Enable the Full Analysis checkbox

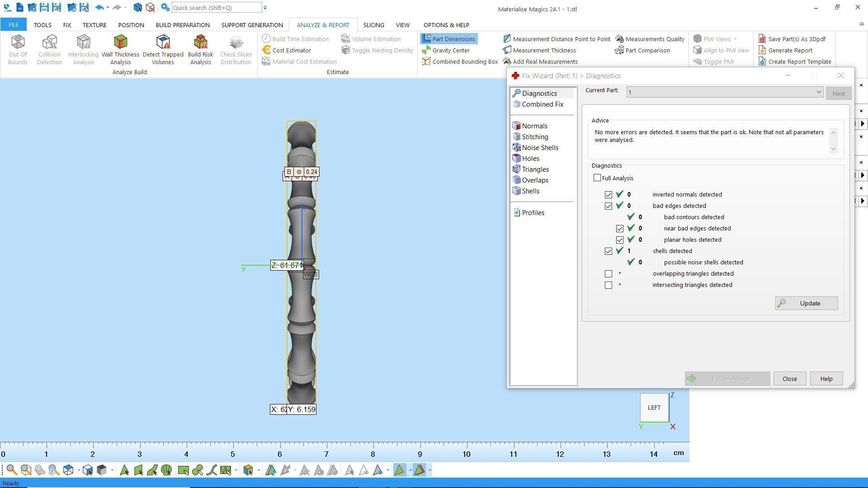point(597,178)
